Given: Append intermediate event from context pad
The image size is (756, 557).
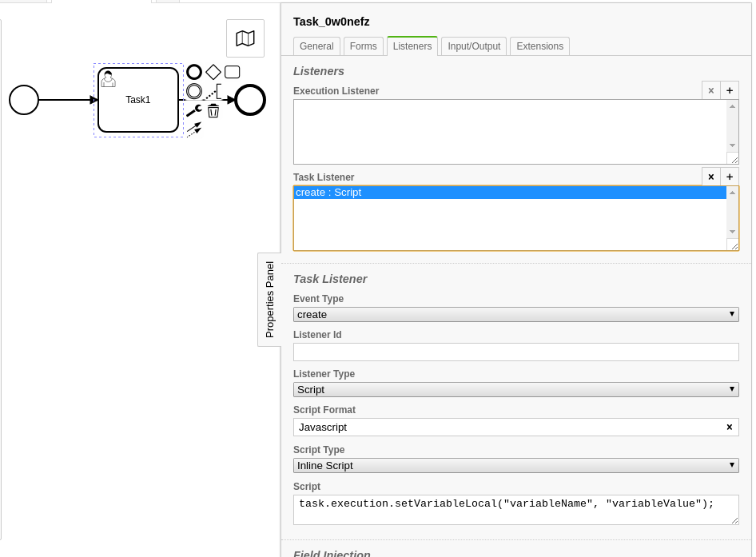Looking at the screenshot, I should pyautogui.click(x=194, y=91).
